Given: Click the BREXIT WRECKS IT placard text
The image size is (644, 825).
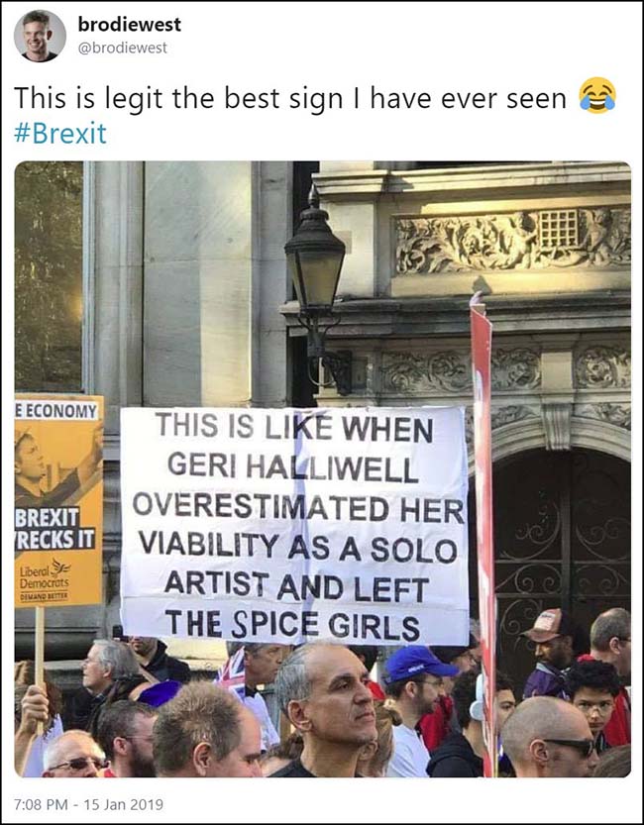Looking at the screenshot, I should click(54, 529).
